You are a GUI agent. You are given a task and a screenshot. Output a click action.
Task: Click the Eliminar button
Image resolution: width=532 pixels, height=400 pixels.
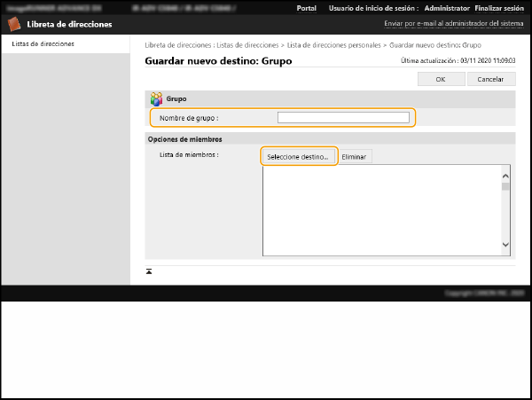tap(356, 156)
